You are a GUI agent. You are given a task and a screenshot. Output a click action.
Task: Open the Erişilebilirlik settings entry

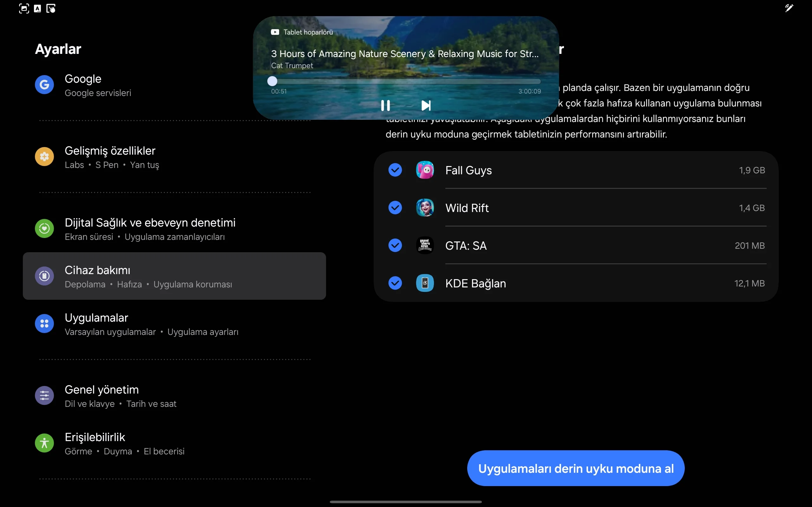point(95,437)
